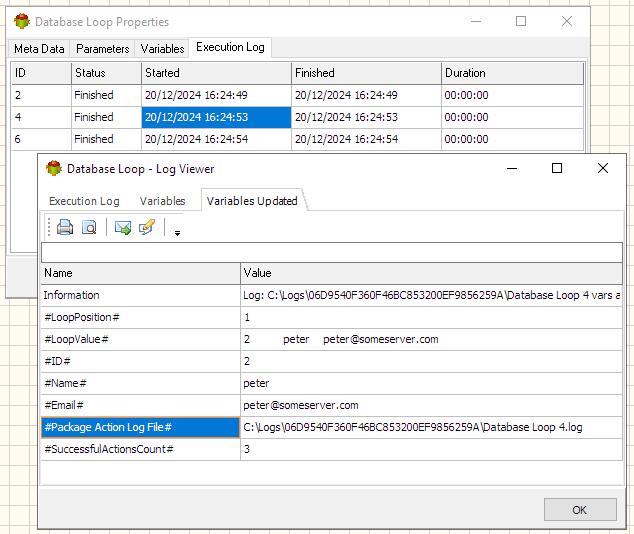Close the Log Viewer window
634x534 pixels.
coord(603,168)
